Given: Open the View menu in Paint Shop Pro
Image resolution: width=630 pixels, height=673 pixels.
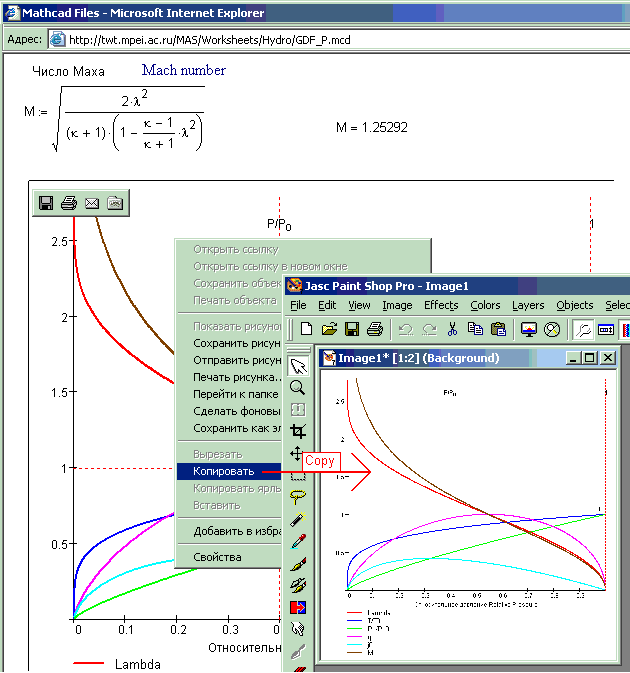Looking at the screenshot, I should (x=359, y=305).
